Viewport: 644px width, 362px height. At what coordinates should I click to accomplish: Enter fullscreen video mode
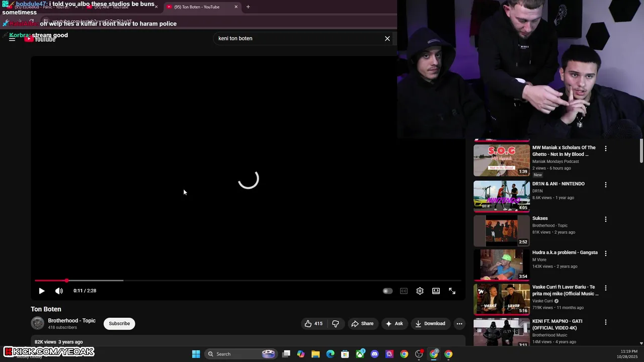[x=452, y=291]
